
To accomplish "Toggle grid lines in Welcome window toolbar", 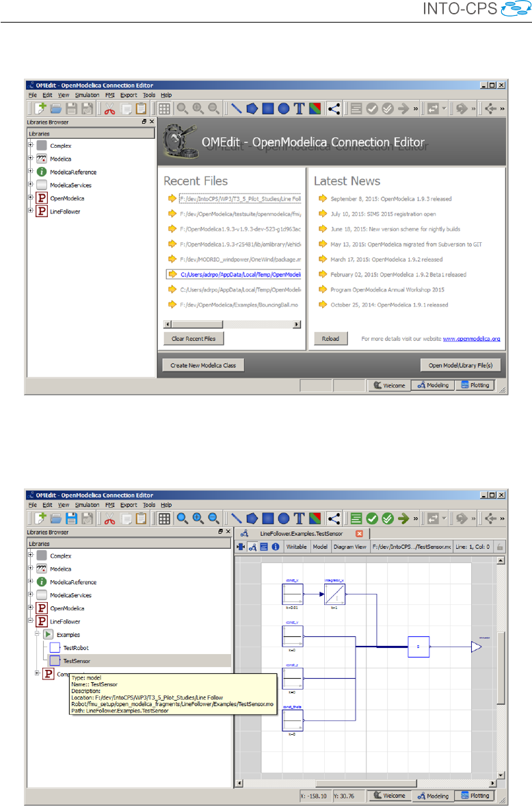I will tap(164, 109).
